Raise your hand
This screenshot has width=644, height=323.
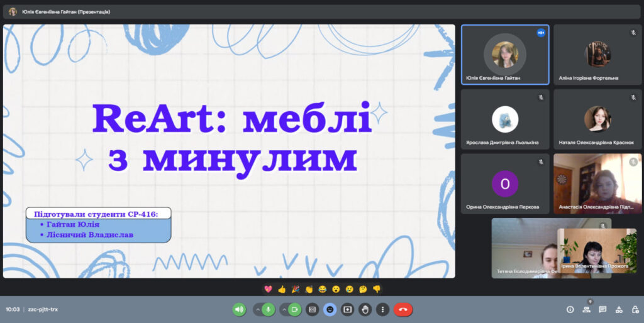pyautogui.click(x=365, y=309)
